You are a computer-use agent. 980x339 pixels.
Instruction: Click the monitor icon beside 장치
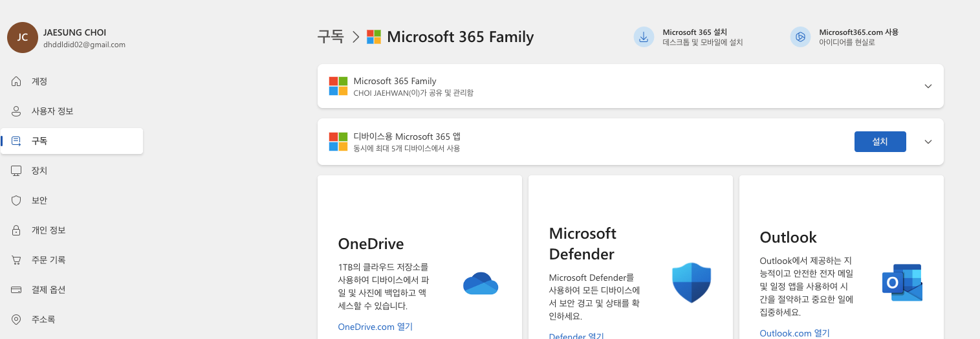click(x=17, y=171)
